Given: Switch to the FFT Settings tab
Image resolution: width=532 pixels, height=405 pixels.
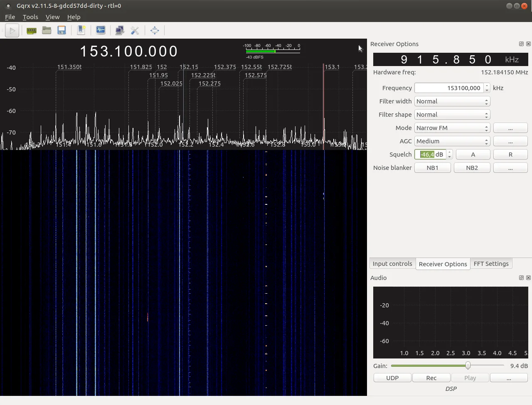Looking at the screenshot, I should (491, 264).
